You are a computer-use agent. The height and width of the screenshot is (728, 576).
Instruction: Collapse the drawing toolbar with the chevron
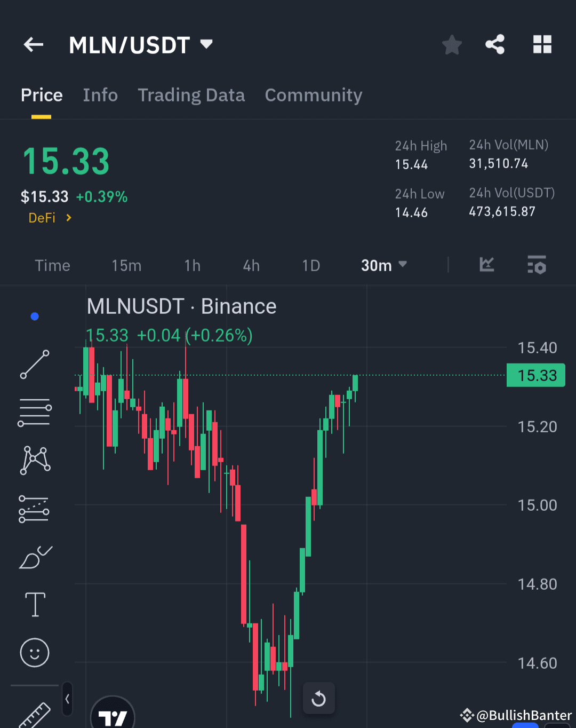pos(67,699)
